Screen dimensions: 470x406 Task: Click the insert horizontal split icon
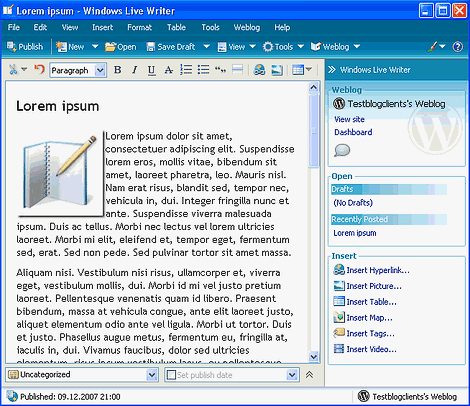click(237, 70)
